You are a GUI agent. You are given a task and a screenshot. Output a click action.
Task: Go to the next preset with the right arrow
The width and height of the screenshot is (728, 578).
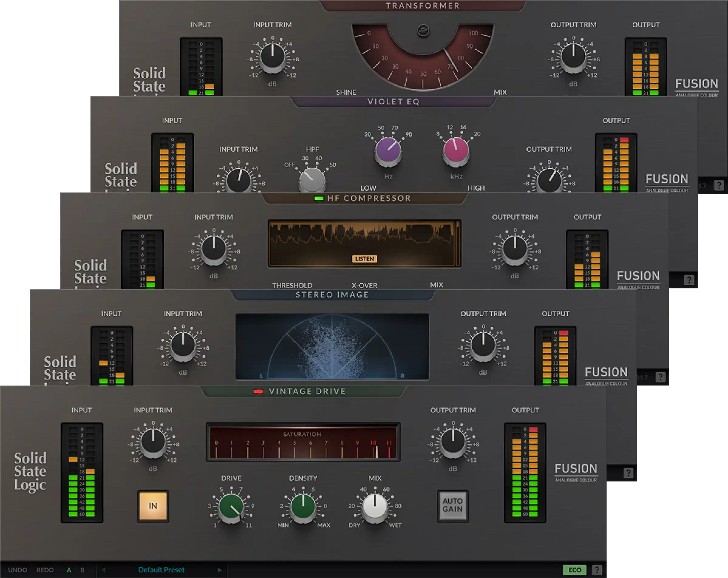point(219,570)
